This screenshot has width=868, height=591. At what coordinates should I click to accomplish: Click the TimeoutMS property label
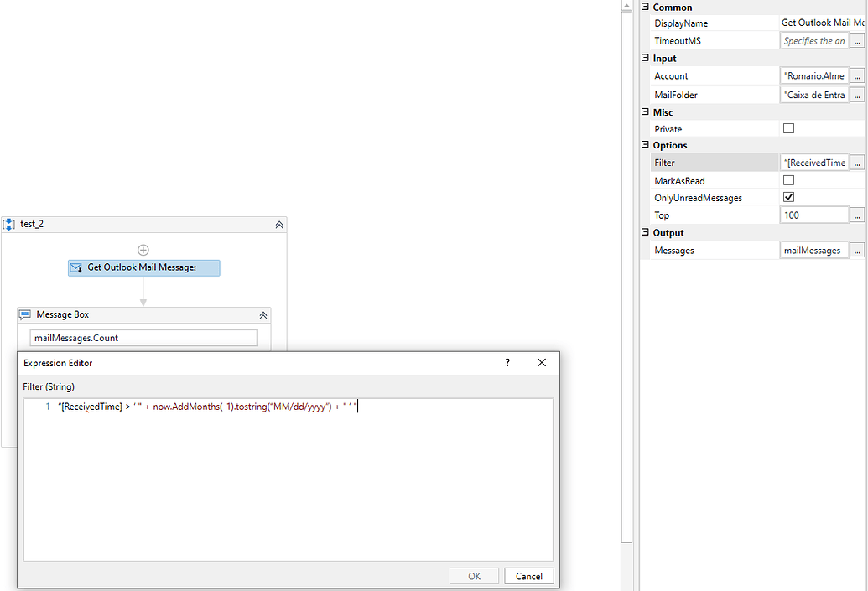point(678,41)
